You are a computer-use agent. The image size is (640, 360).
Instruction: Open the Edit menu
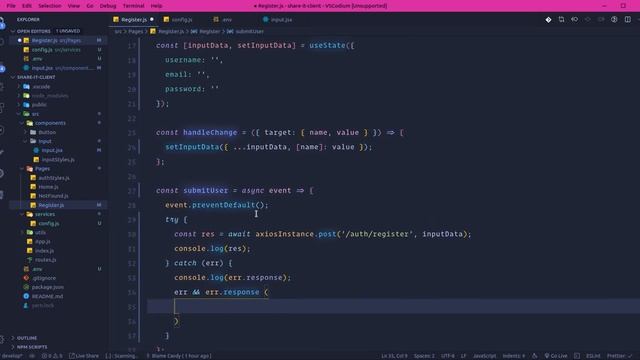coord(27,6)
